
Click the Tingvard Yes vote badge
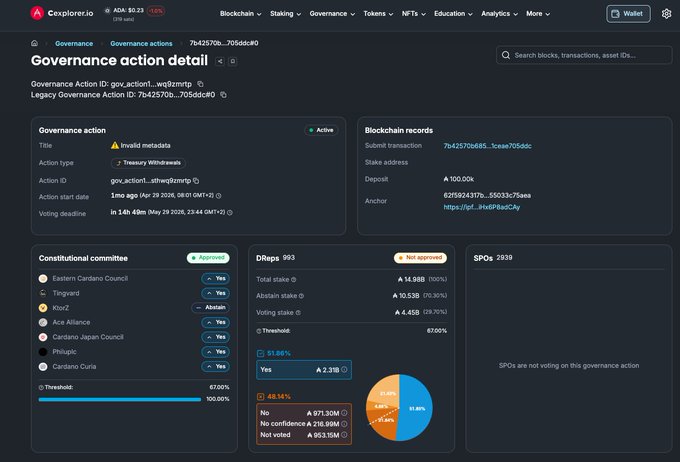(216, 293)
